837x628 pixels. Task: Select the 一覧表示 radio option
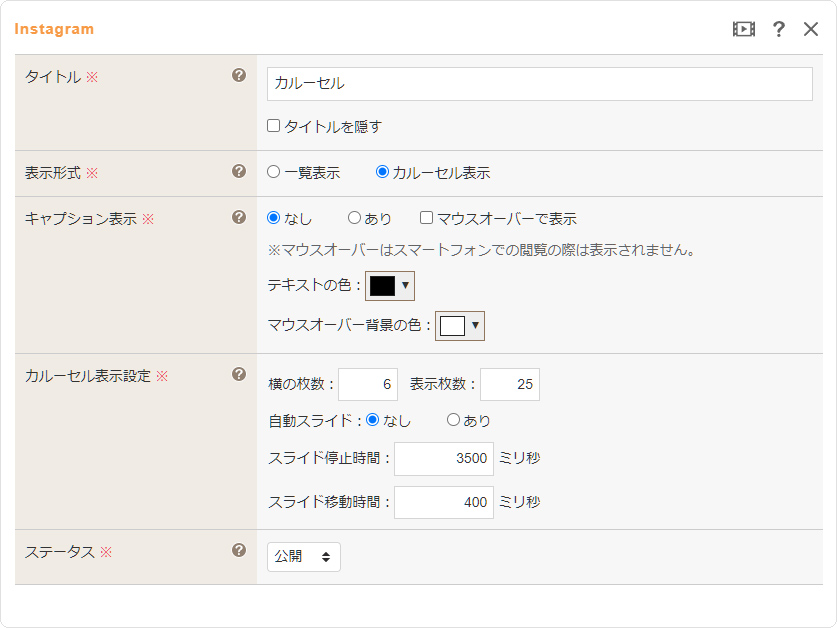tap(274, 172)
